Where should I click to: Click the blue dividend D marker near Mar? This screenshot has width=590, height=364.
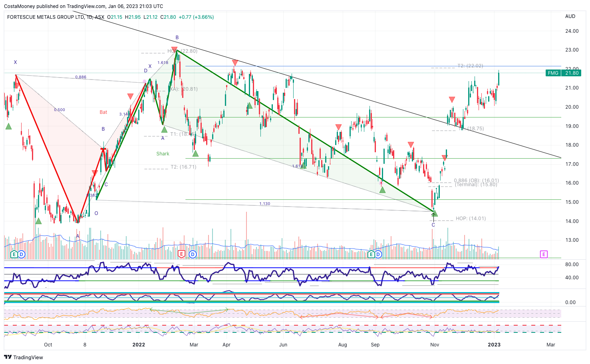[193, 254]
